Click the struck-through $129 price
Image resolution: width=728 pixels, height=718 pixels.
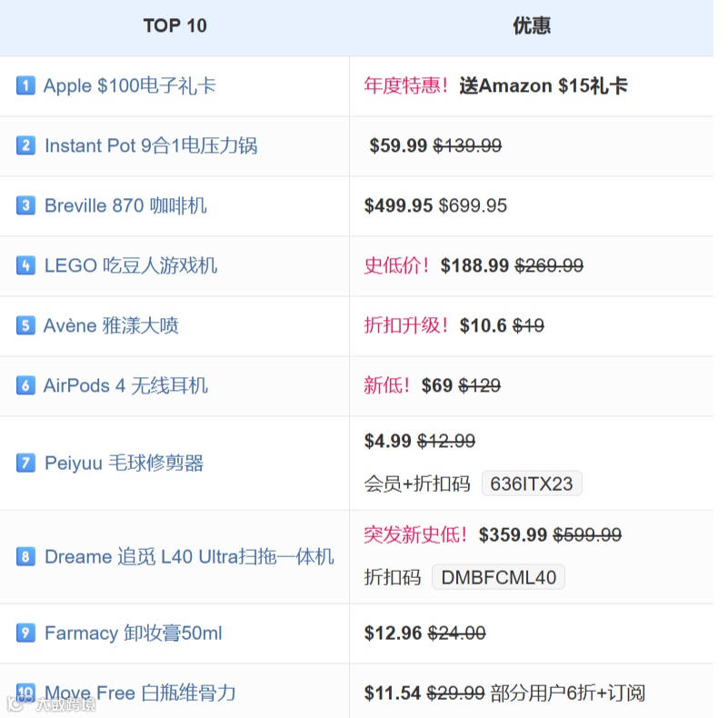[x=479, y=385]
